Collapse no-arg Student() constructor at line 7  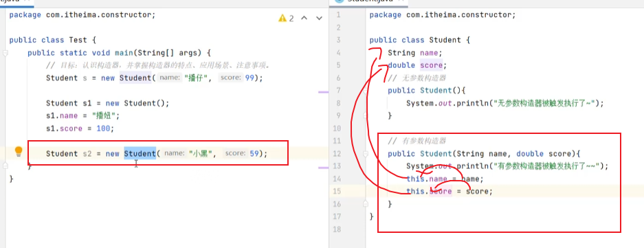pyautogui.click(x=365, y=91)
